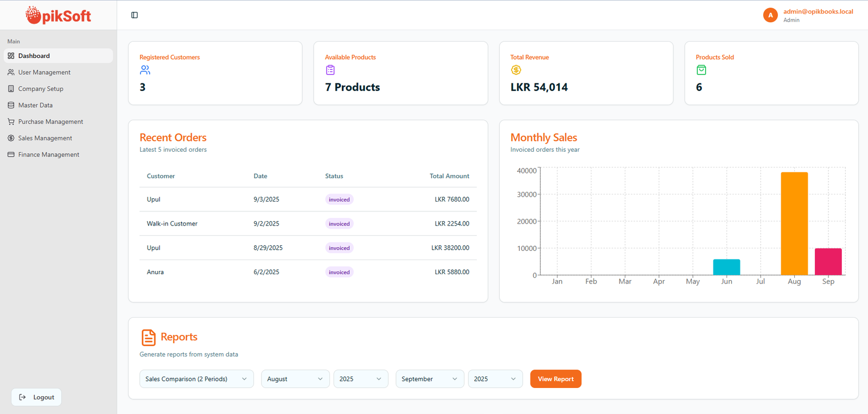This screenshot has width=868, height=414.
Task: Select the Upul order row dated 8/29/2025
Action: click(308, 248)
